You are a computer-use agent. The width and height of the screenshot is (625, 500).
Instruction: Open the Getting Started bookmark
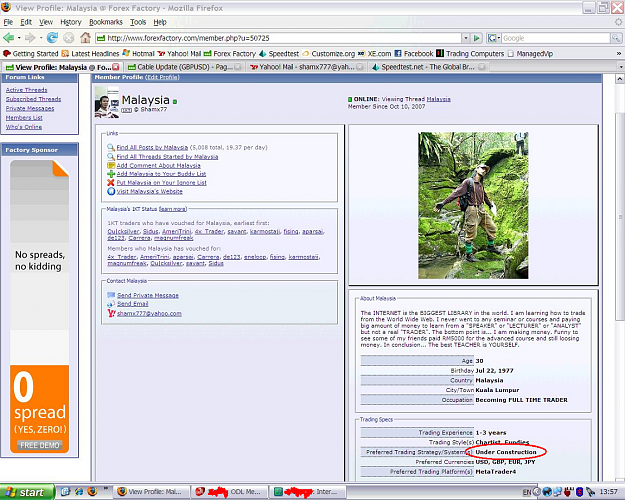coord(31,53)
